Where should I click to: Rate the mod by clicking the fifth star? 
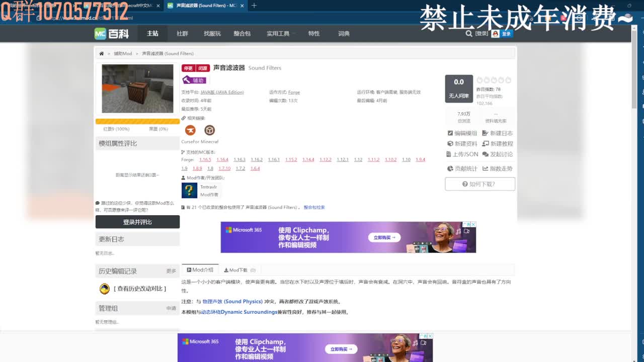pos(507,79)
